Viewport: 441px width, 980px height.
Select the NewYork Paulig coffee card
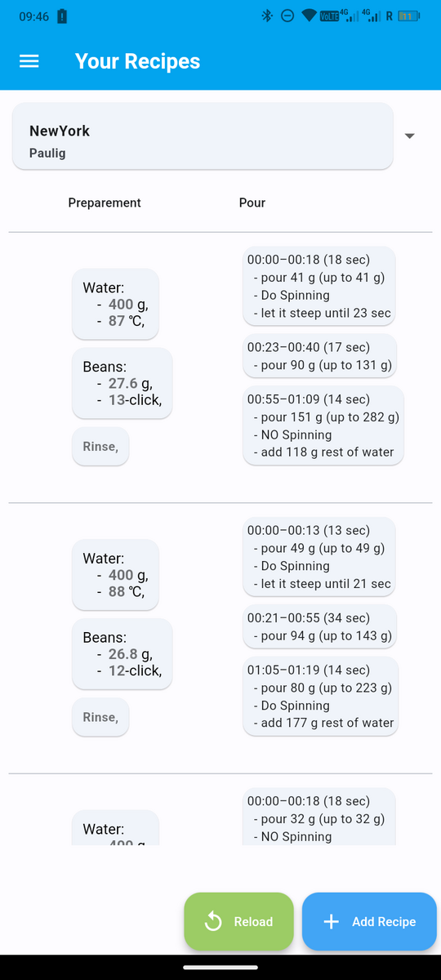click(203, 136)
